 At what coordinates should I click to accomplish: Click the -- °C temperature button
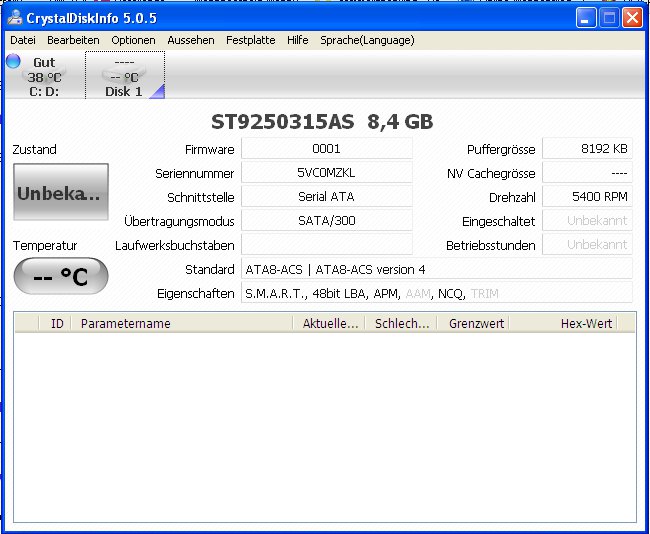[61, 276]
